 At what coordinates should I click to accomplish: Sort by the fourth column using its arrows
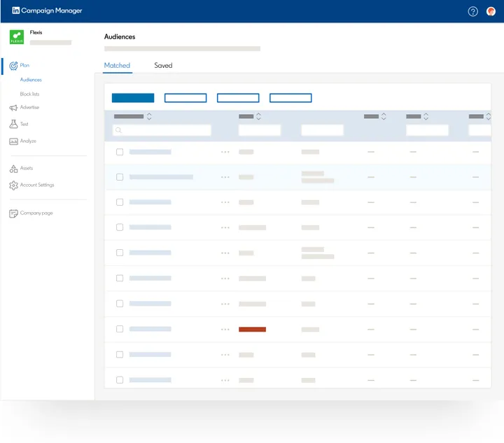point(384,116)
